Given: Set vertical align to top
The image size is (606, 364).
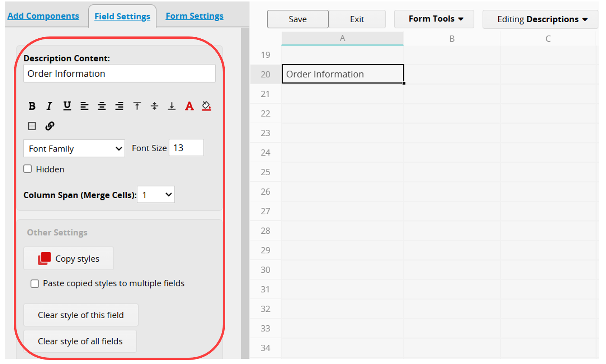Looking at the screenshot, I should (x=137, y=106).
